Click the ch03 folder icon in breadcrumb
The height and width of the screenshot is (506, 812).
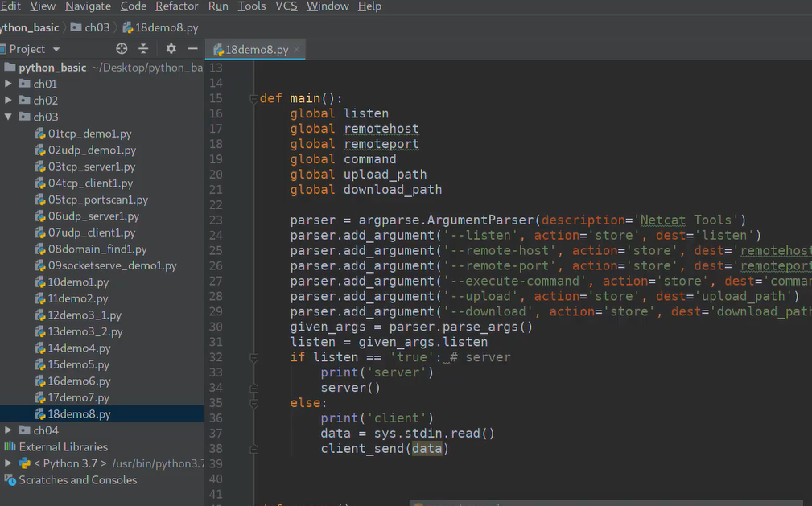coord(76,27)
